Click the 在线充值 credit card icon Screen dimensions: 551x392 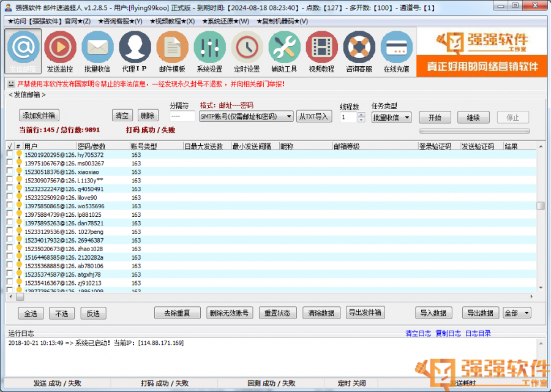396,48
